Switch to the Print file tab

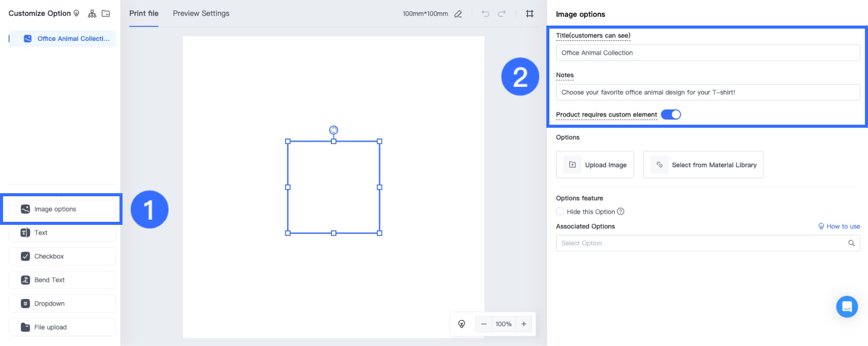pos(143,14)
